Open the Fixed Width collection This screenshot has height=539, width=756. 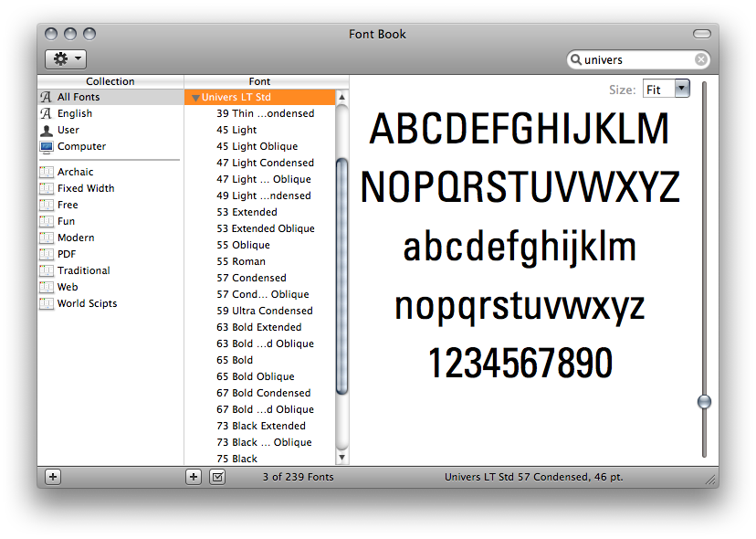tap(86, 188)
